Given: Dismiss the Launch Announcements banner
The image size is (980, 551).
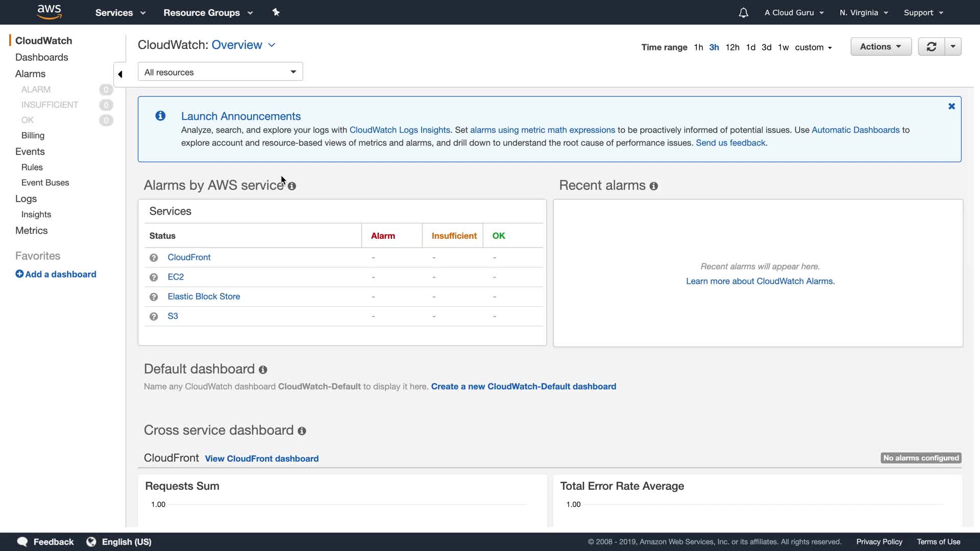Looking at the screenshot, I should (x=951, y=106).
